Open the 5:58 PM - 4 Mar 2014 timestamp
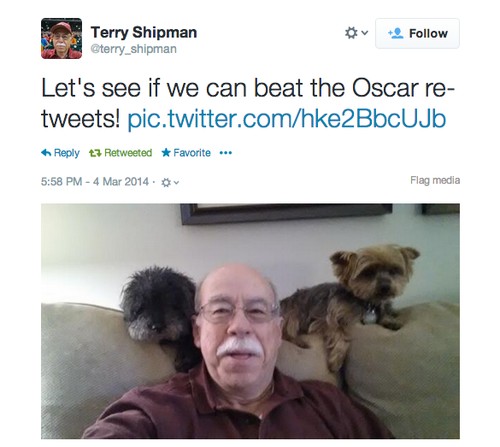The height and width of the screenshot is (447, 500). (95, 182)
